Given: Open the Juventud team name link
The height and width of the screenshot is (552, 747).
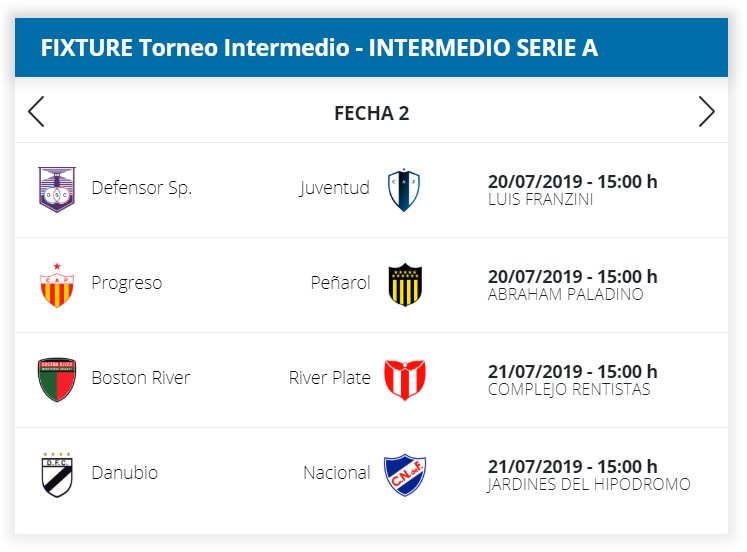Looking at the screenshot, I should click(334, 188).
